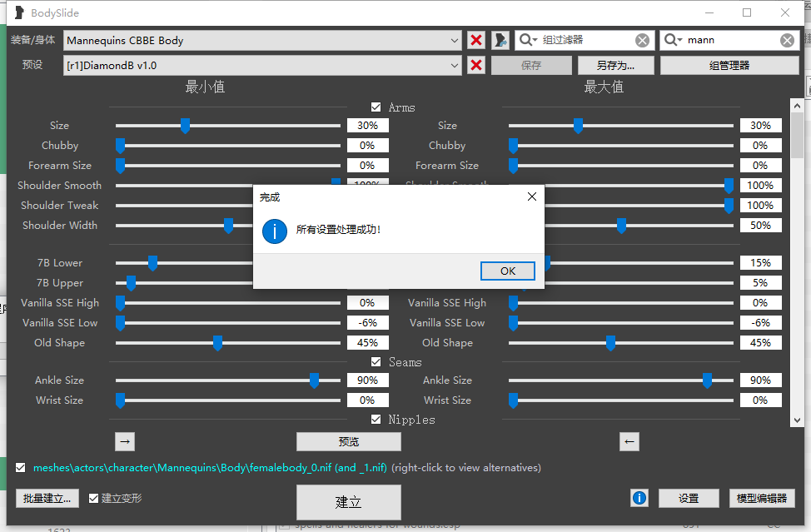Delete the outfit/body project with red X
Viewport: 811px width, 532px height.
click(476, 40)
